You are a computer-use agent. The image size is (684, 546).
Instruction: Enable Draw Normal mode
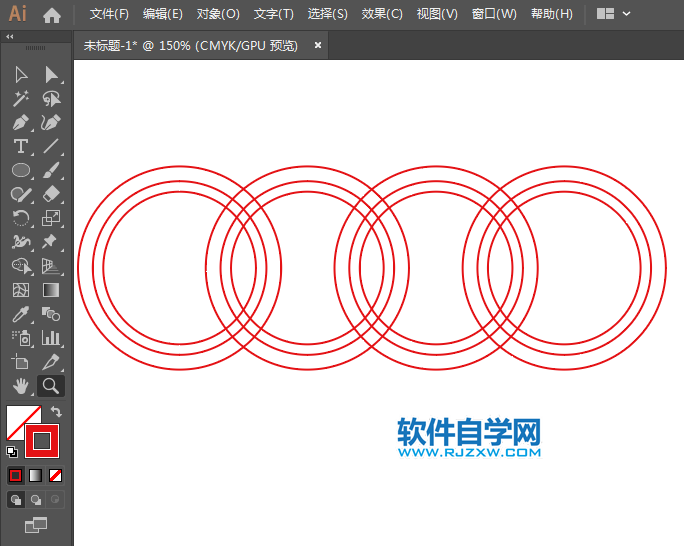(16, 499)
